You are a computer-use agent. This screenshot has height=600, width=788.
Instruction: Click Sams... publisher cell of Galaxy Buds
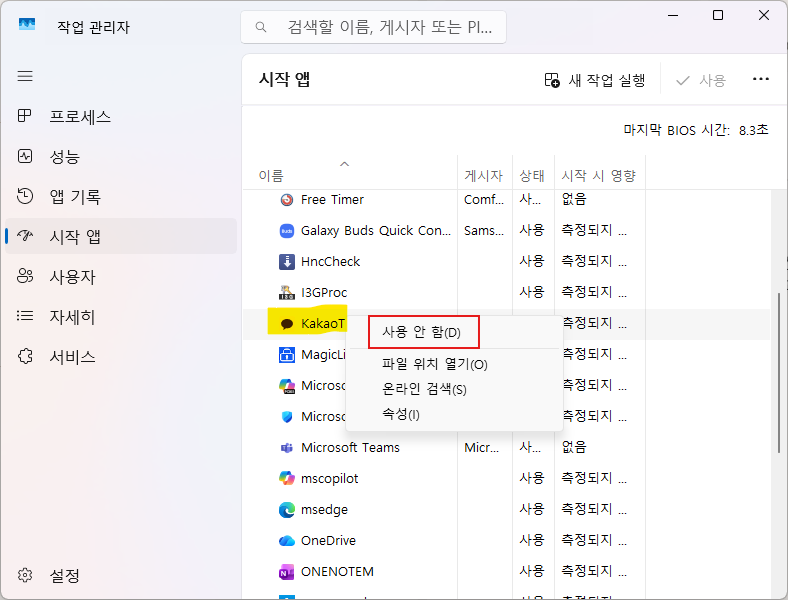[483, 231]
